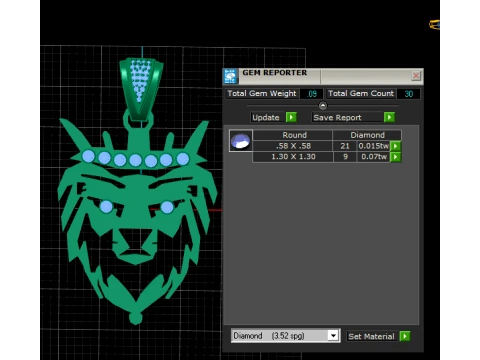Click the gem count 21 cell
480x360 pixels.
pyautogui.click(x=345, y=146)
